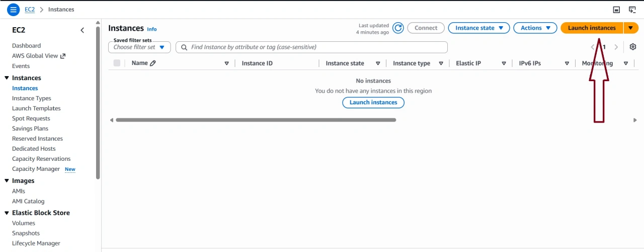Click the sidebar vertical scrollbar
The width and height of the screenshot is (644, 252).
(x=98, y=103)
